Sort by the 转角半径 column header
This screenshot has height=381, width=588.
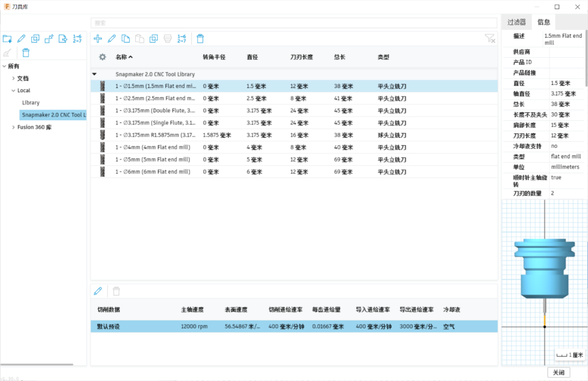click(214, 57)
